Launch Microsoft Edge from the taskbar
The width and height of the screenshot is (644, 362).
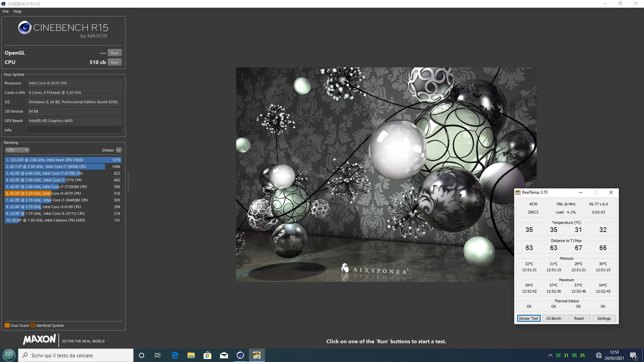coord(175,355)
